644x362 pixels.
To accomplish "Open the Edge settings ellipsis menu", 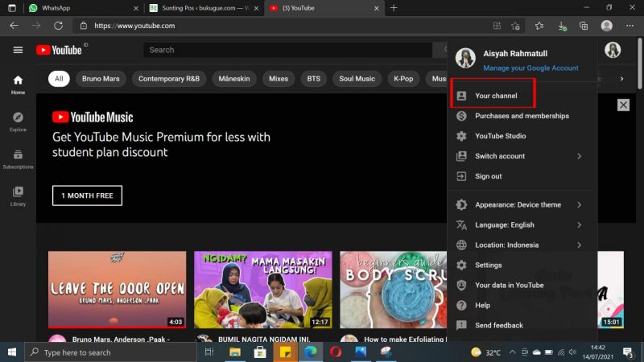I will [630, 26].
